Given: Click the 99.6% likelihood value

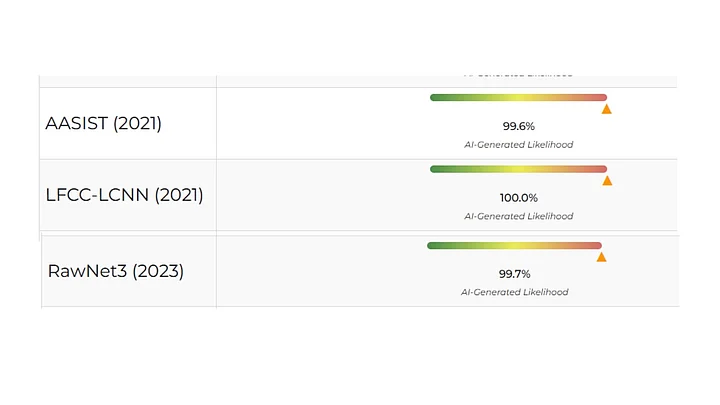Looking at the screenshot, I should 518,126.
